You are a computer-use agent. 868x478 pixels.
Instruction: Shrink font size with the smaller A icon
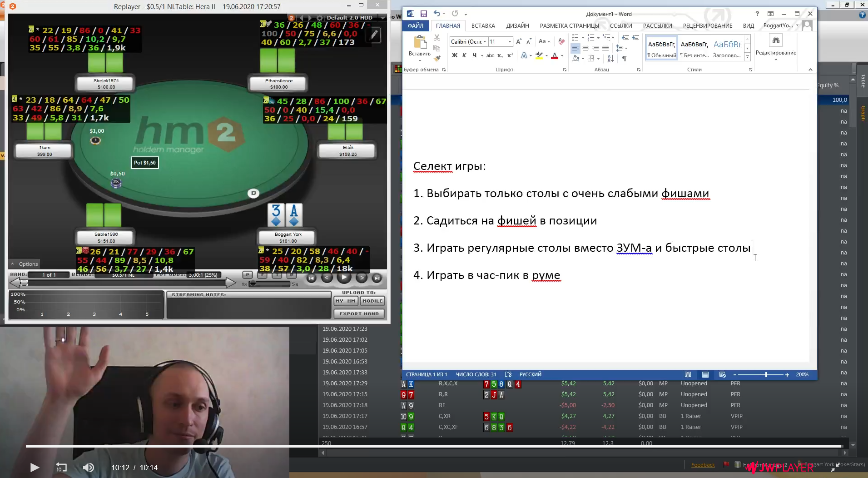pos(529,41)
